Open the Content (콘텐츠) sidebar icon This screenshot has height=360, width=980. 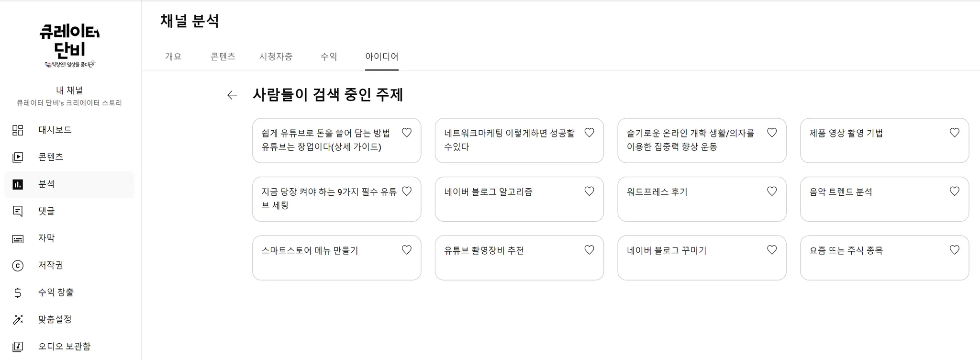[x=18, y=157]
